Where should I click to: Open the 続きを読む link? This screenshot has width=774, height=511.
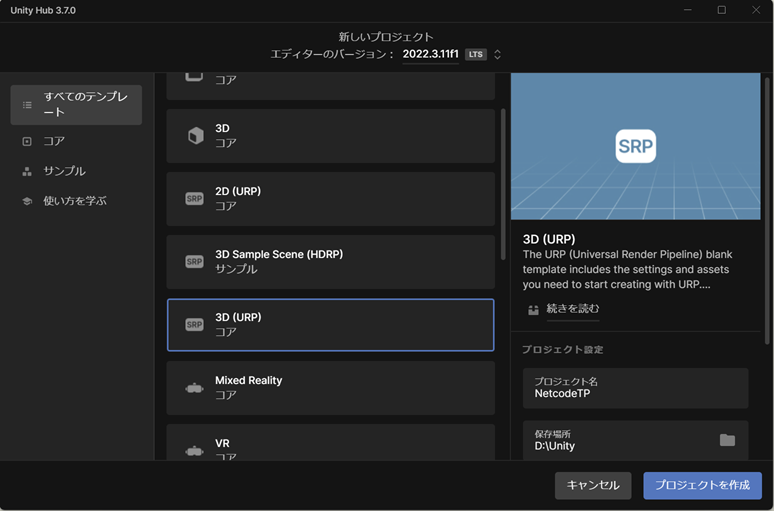pos(572,309)
